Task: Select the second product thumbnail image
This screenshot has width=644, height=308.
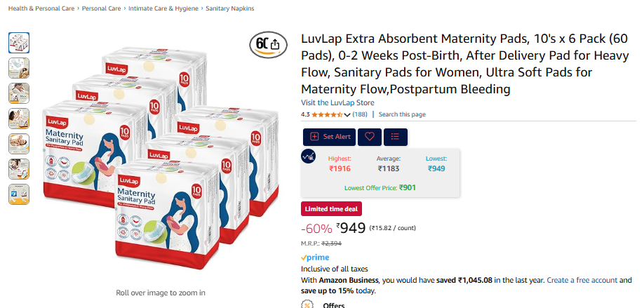Action: pos(19,68)
